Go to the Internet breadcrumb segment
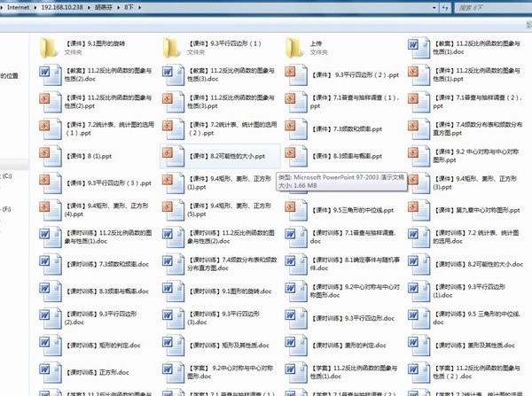Viewport: 532px width, 396px height. (x=18, y=7)
